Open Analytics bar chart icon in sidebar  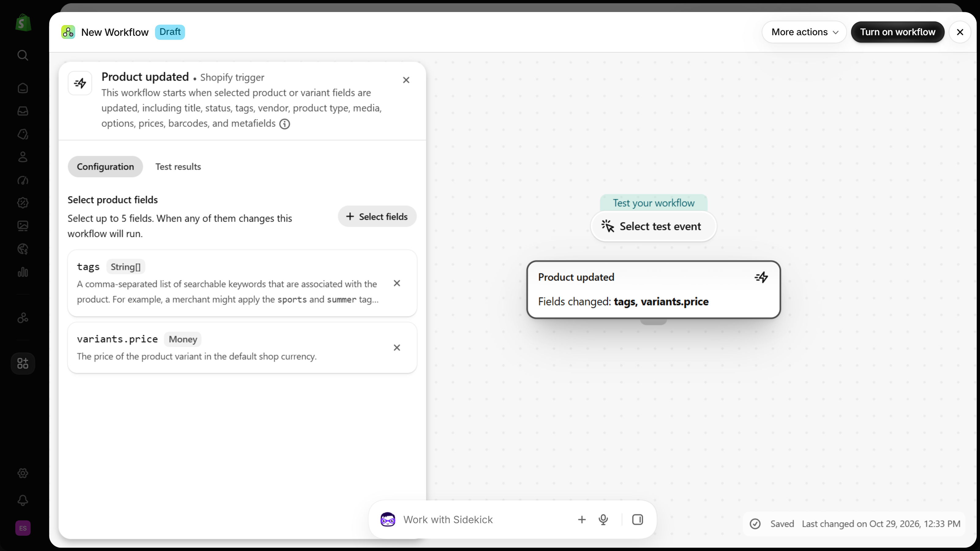[x=23, y=272]
